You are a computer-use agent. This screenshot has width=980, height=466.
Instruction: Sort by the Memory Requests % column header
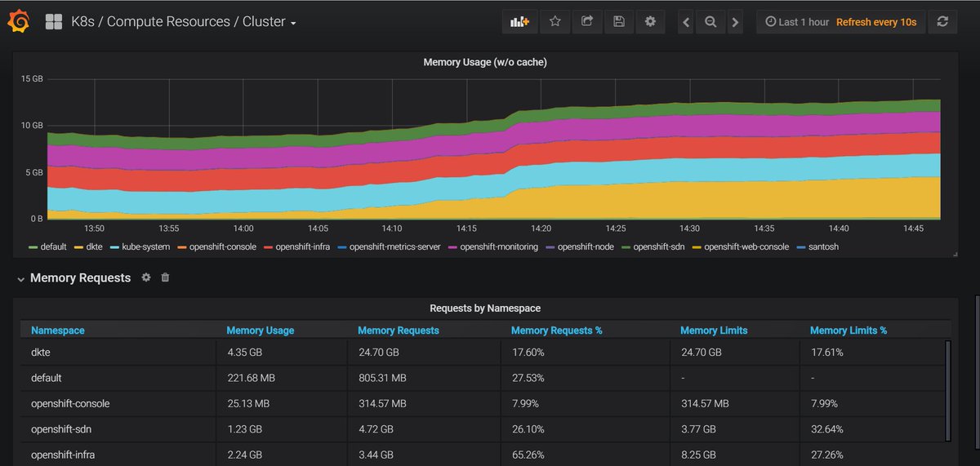(557, 331)
